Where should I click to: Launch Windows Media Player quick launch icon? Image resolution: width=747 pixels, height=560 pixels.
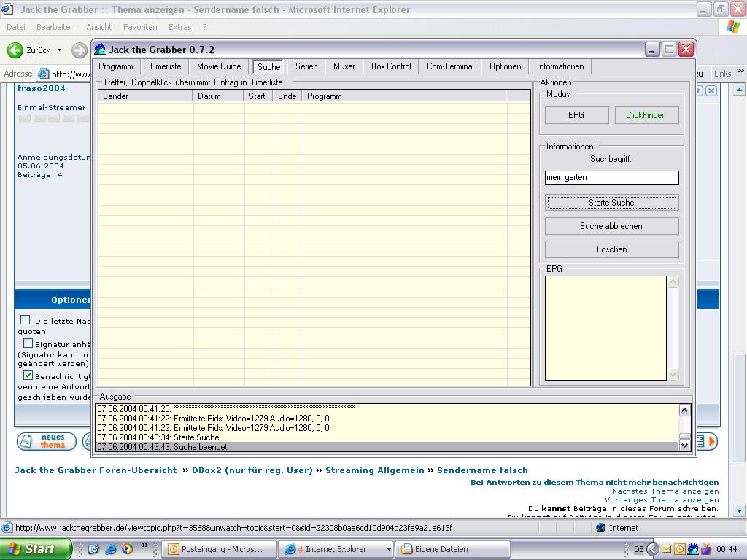point(127,549)
